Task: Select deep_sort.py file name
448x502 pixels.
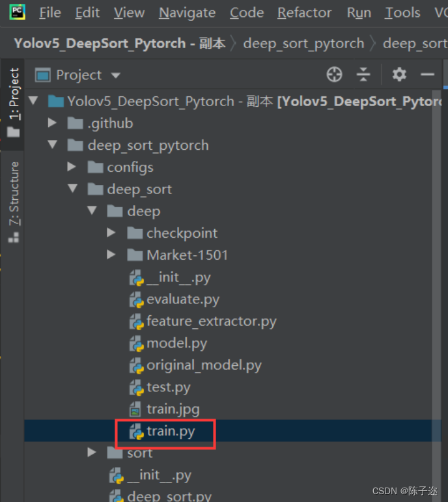Action: click(x=169, y=497)
